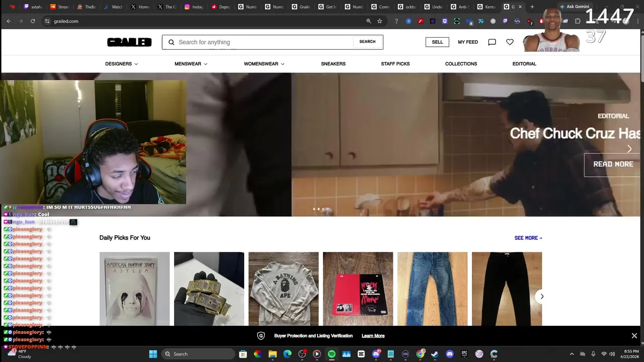Viewport: 644px width, 362px height.
Task: Click the SEARCH button
Action: pos(367,42)
